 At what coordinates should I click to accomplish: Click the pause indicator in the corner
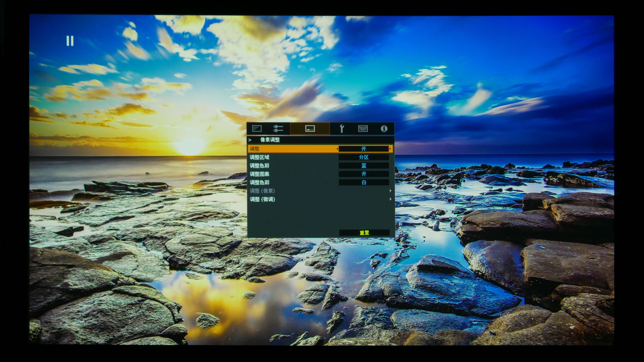pos(70,41)
